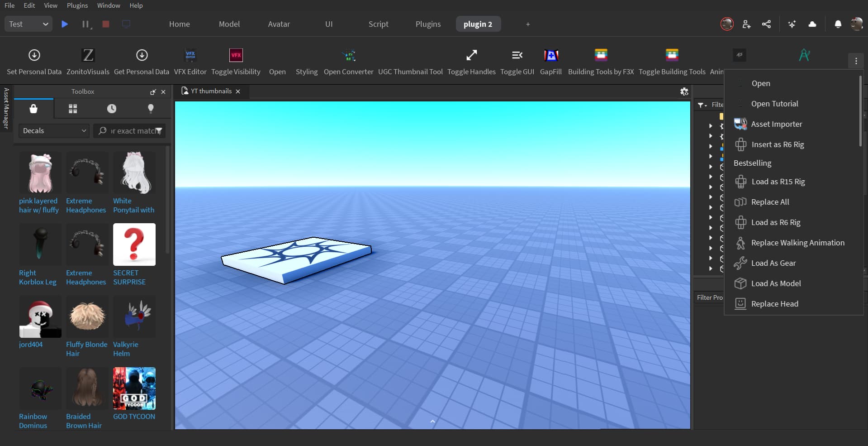Click the Set Personal Data icon

coord(34,60)
